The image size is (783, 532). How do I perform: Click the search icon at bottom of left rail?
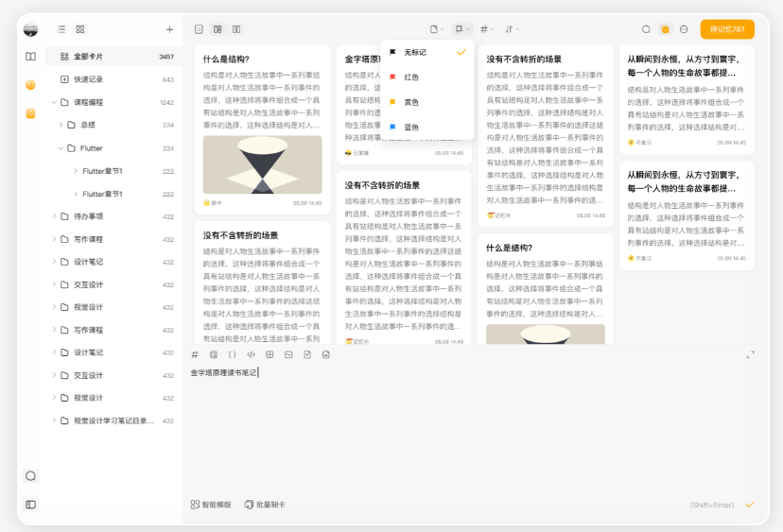pos(30,476)
